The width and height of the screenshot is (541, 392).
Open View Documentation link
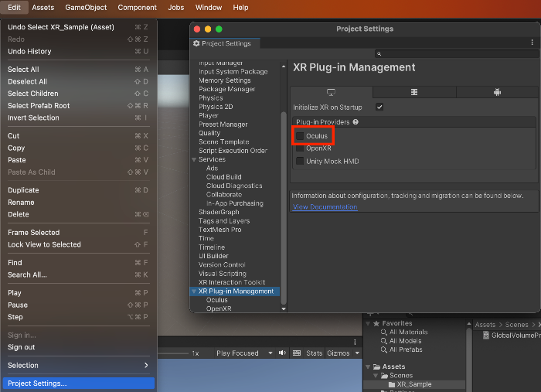pyautogui.click(x=325, y=206)
